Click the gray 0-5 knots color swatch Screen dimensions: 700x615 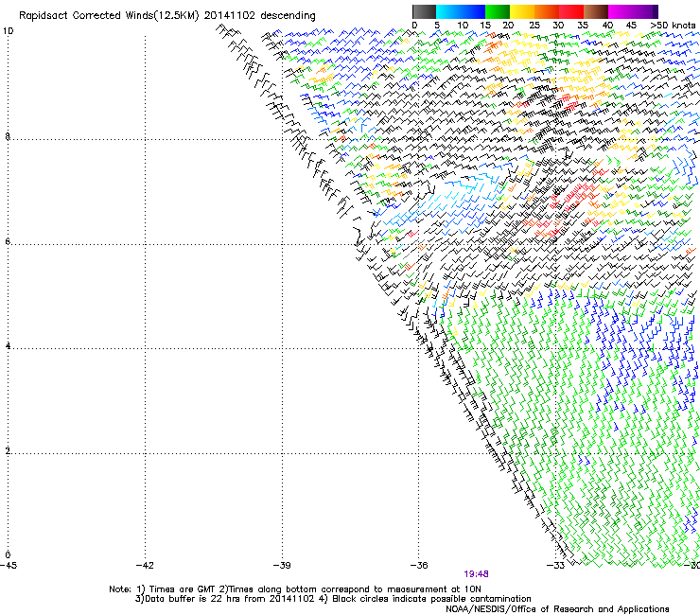(x=424, y=11)
